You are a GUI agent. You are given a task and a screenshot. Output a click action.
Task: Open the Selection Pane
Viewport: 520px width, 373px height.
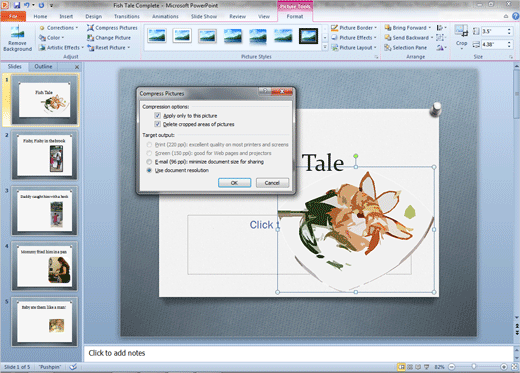click(405, 48)
